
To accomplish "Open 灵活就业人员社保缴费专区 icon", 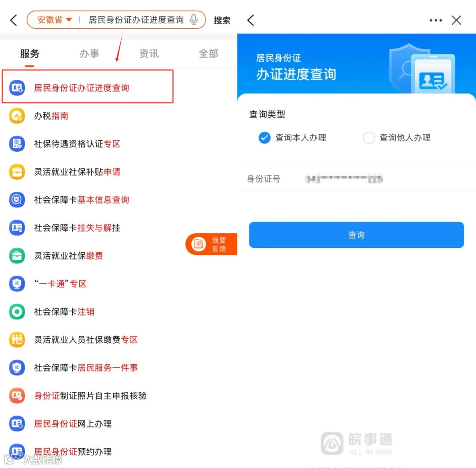I will pos(17,340).
